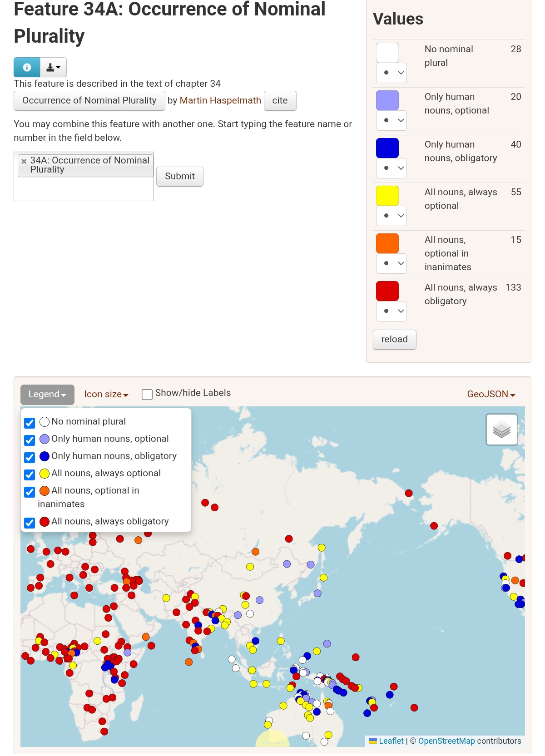Open the Icon size menu
This screenshot has width=545, height=756.
(x=106, y=394)
